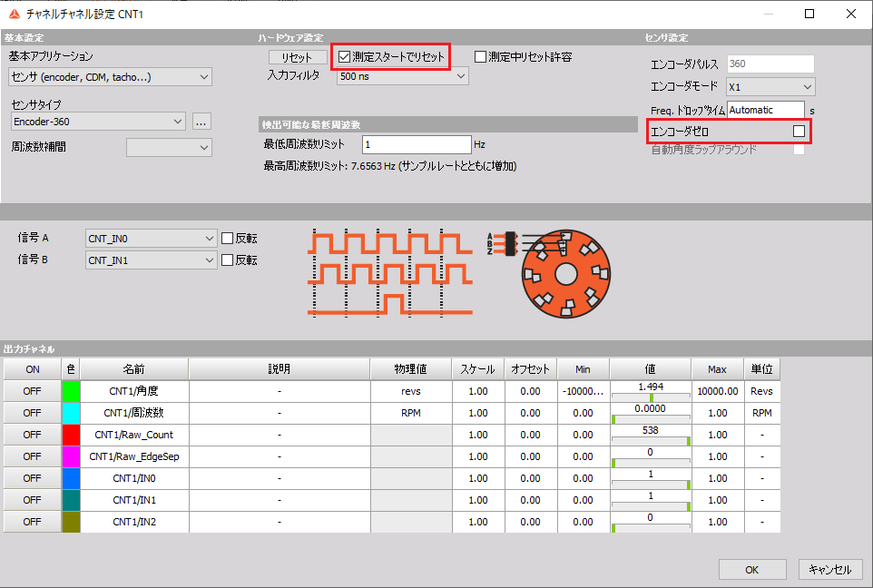Click the encoder A/B/Z waveform signal diagram
This screenshot has height=588, width=873.
pyautogui.click(x=390, y=273)
